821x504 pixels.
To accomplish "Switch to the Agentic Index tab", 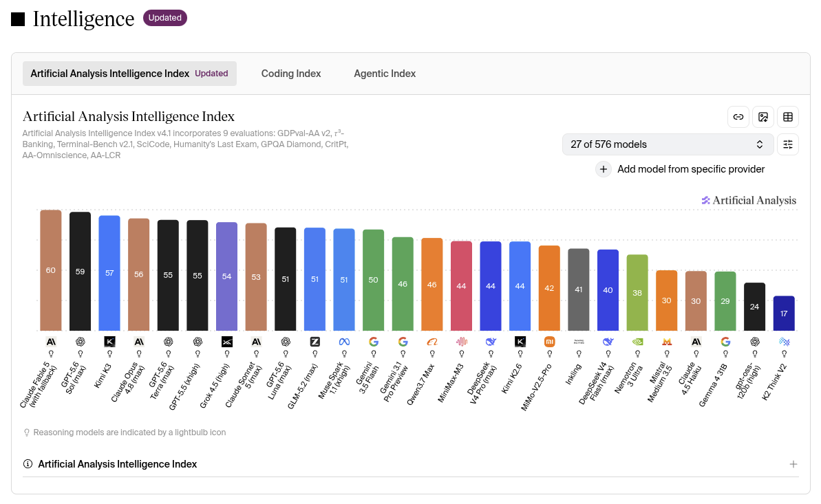I will (385, 74).
